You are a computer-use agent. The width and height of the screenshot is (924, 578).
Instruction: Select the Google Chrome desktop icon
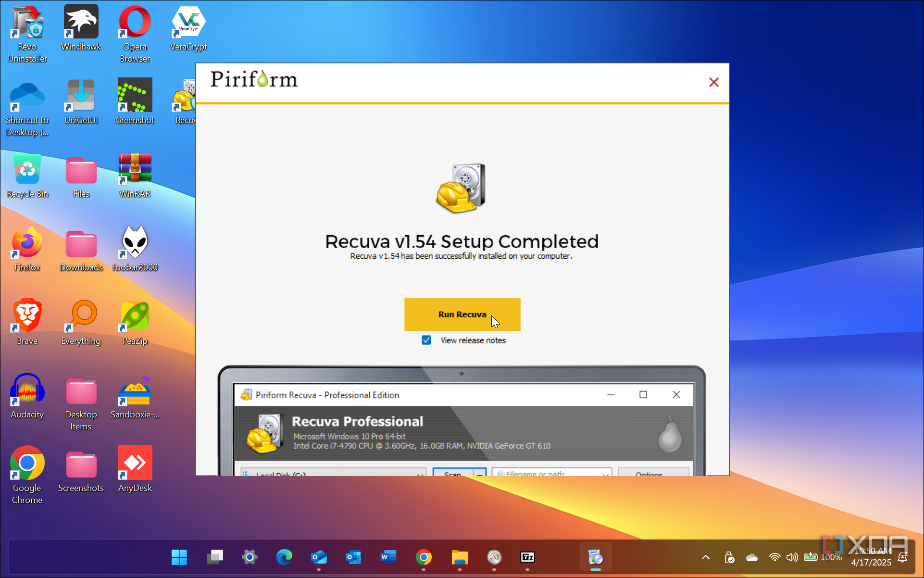pos(27,475)
